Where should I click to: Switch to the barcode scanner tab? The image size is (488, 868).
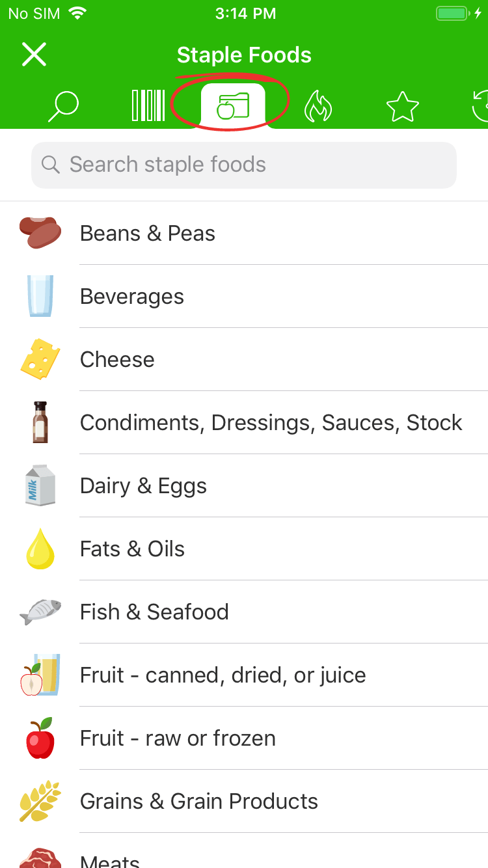coord(148,105)
